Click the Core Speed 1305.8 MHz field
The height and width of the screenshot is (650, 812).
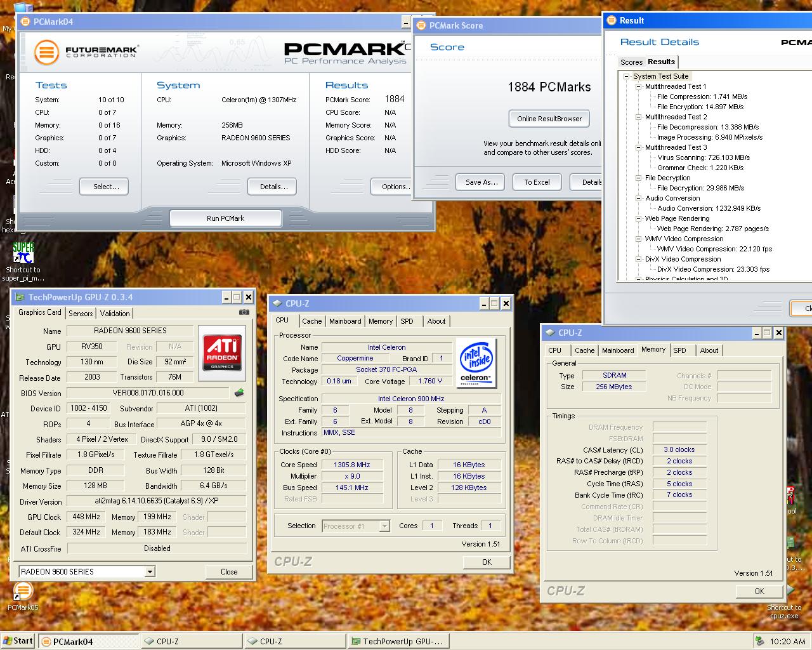(x=352, y=465)
